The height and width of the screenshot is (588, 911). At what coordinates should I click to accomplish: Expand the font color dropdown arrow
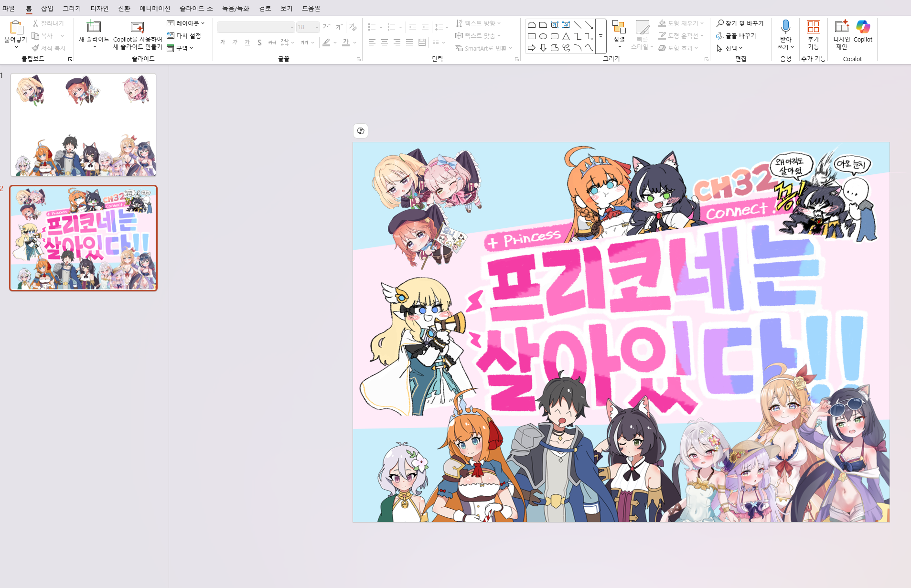[x=355, y=43]
